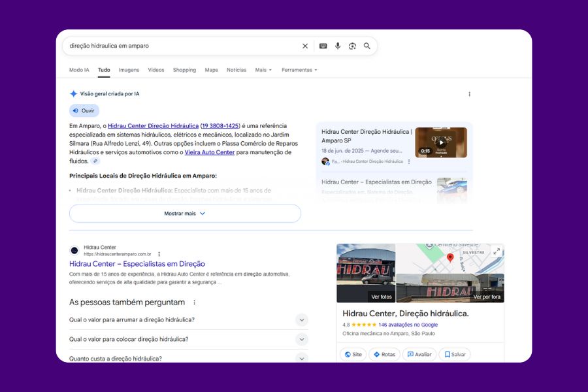This screenshot has height=392, width=588.
Task: Open the Ver por fora street view thumbnail
Action: [x=450, y=288]
